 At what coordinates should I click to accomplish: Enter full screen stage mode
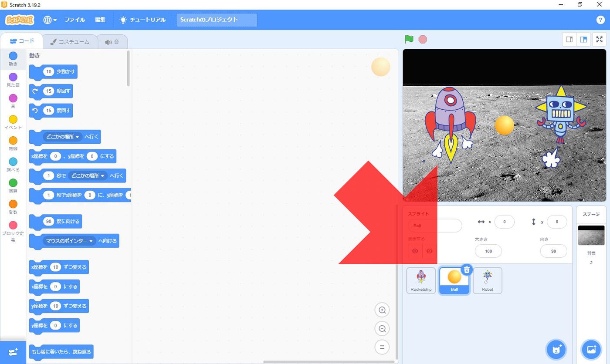(x=600, y=39)
